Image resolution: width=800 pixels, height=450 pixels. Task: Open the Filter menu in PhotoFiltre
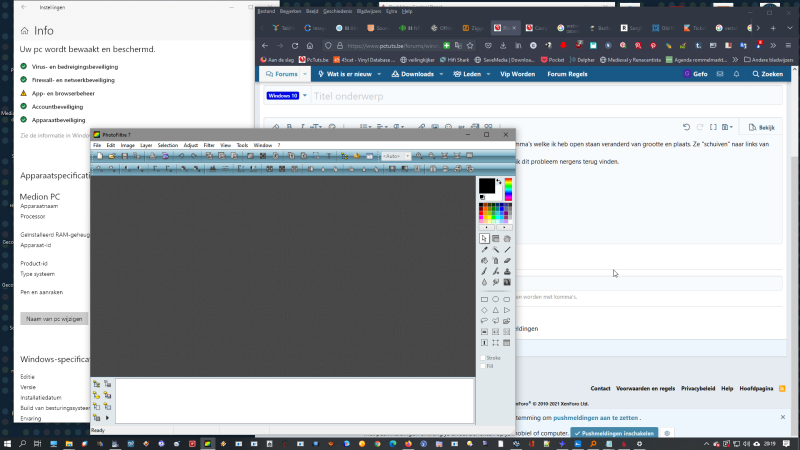pos(209,145)
